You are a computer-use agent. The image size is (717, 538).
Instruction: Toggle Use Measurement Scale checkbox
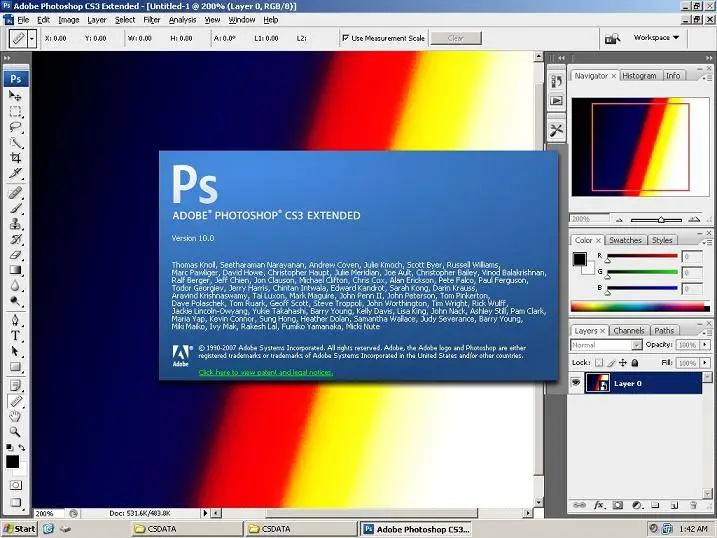[345, 38]
